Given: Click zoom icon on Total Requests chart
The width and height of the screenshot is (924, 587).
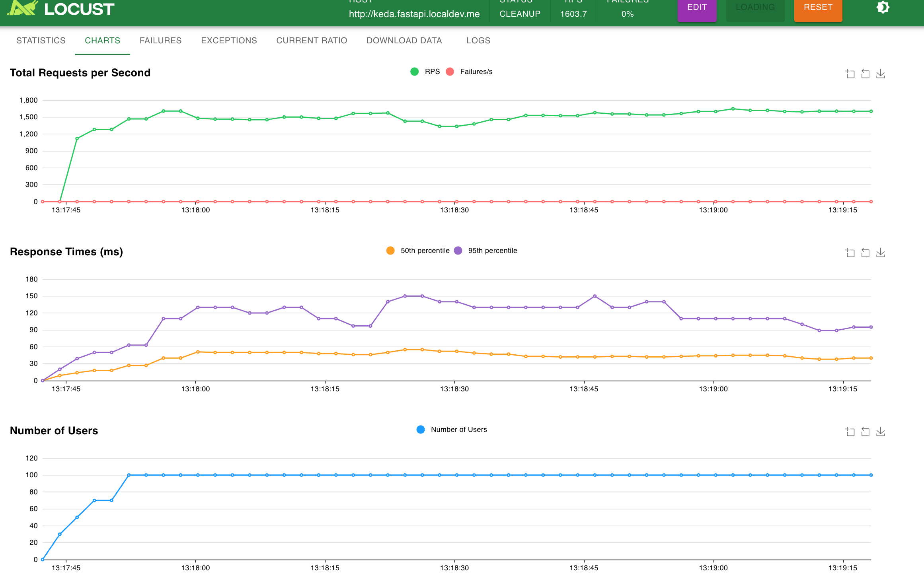Looking at the screenshot, I should point(850,74).
